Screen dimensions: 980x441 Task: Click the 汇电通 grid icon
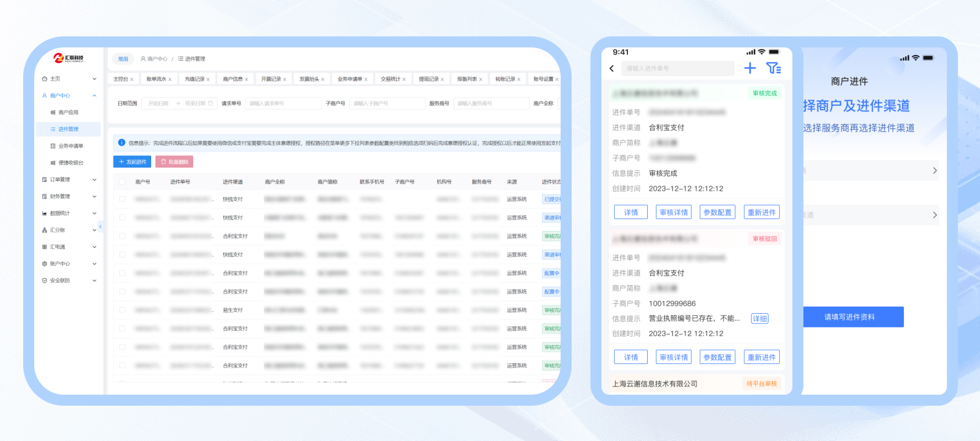pos(45,247)
